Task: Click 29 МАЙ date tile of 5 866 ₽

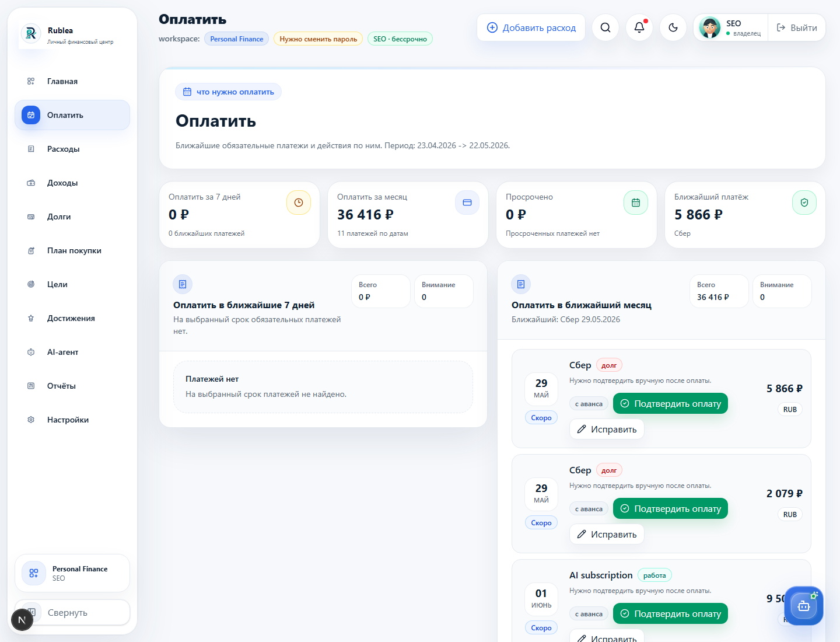Action: point(541,389)
